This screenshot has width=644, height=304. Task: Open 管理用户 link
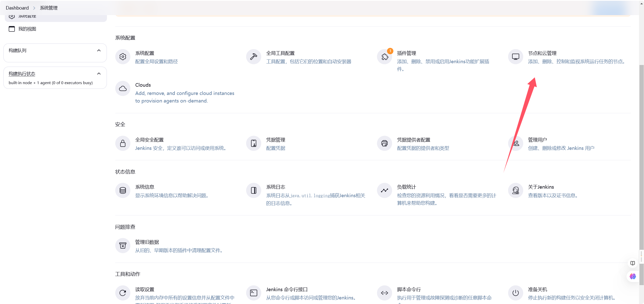(537, 140)
